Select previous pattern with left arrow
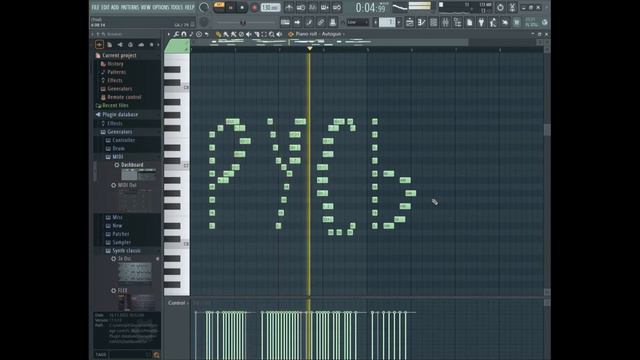Image resolution: width=640 pixels, height=360 pixels. 376,22
